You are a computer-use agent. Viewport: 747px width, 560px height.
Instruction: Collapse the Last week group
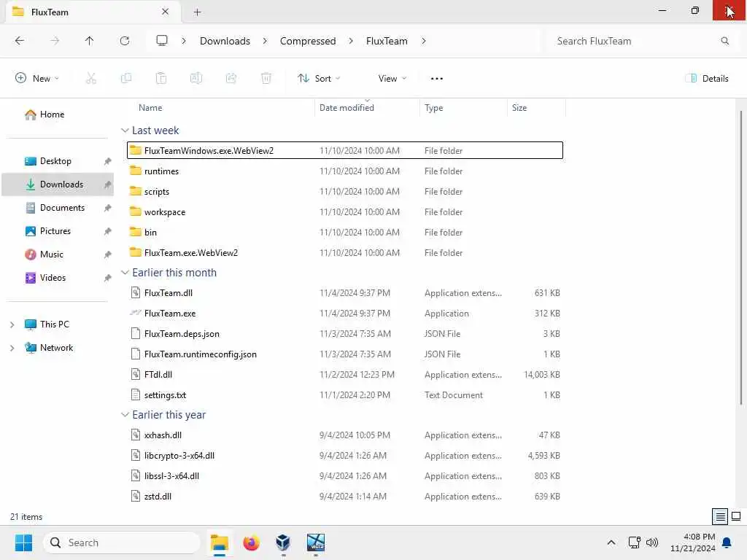(125, 131)
